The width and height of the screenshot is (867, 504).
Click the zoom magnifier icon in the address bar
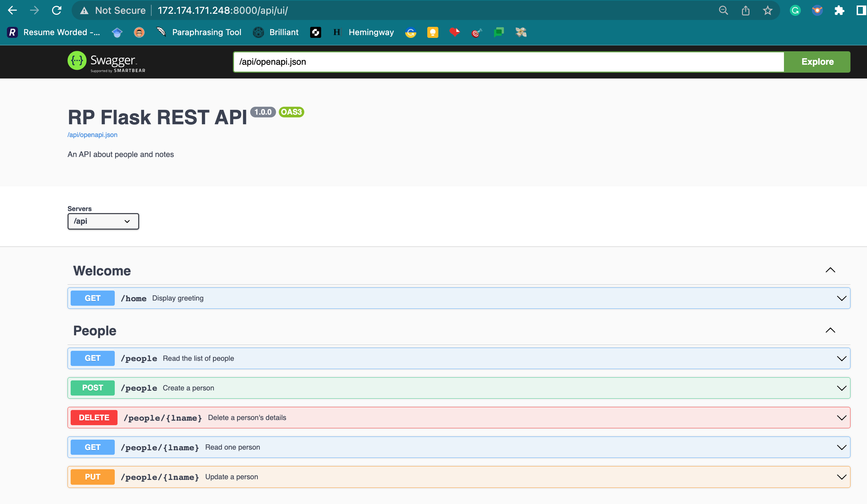point(723,10)
